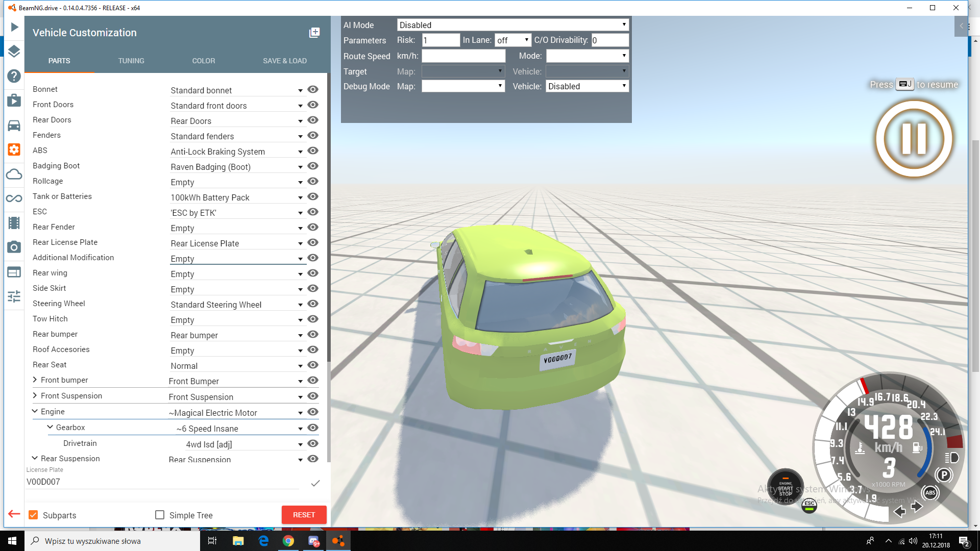Collapse the Gearbox subparts tree
The height and width of the screenshot is (551, 980).
(50, 427)
